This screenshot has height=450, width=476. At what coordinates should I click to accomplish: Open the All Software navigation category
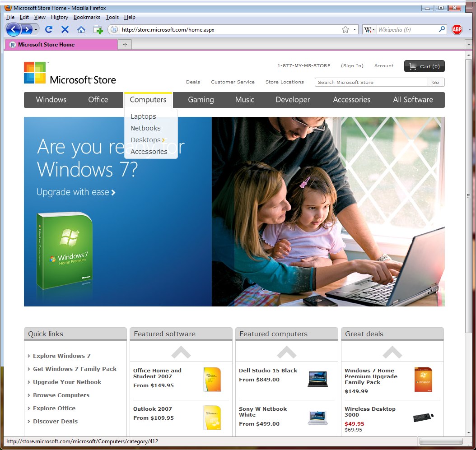pyautogui.click(x=413, y=100)
